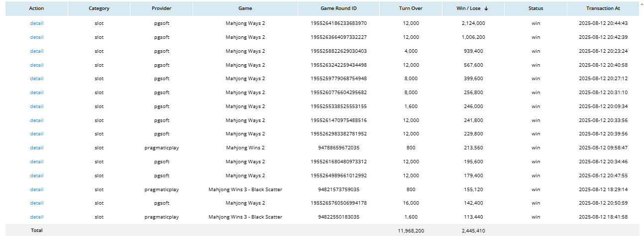Click the Win / Lose sort arrow icon

tap(486, 8)
